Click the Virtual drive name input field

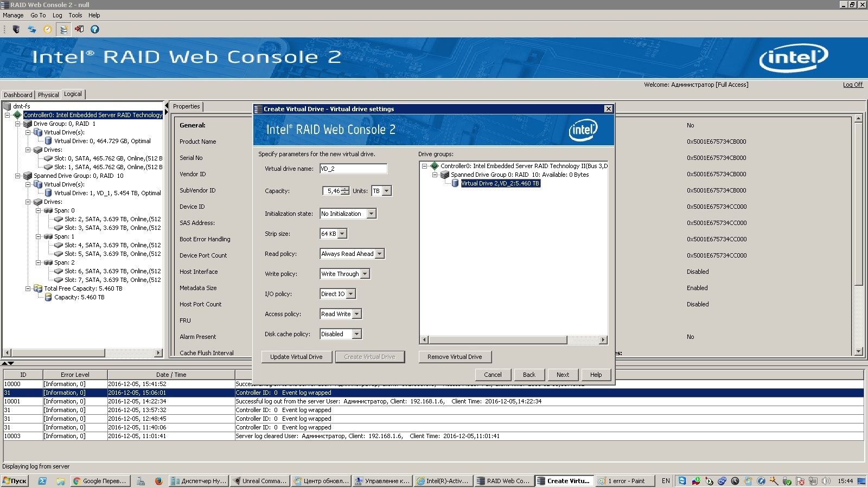pyautogui.click(x=353, y=169)
